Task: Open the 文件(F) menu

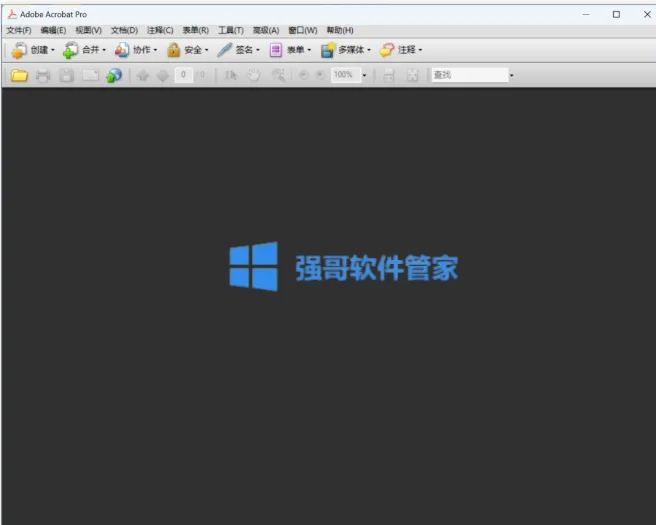Action: point(19,30)
